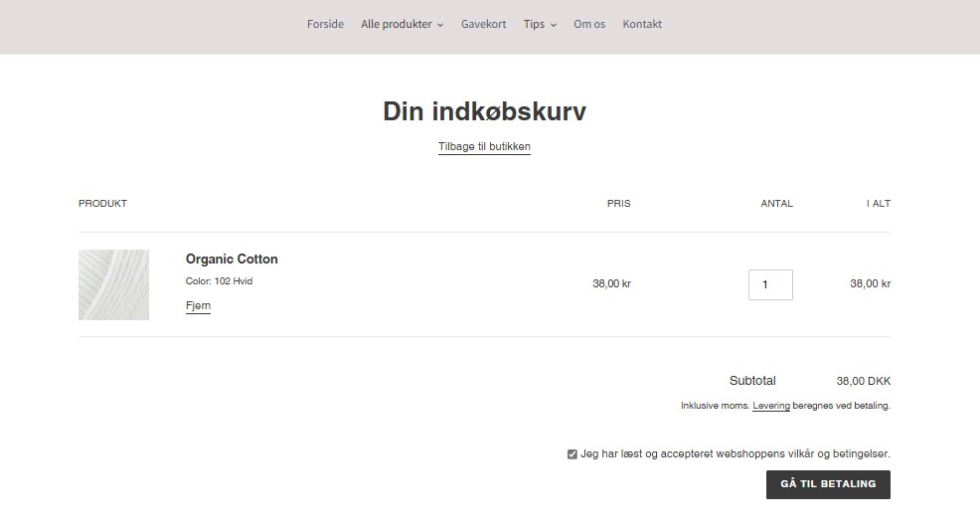Click the 'Jeg har læst og accepteret' label
The height and width of the screenshot is (530, 980).
(x=735, y=454)
